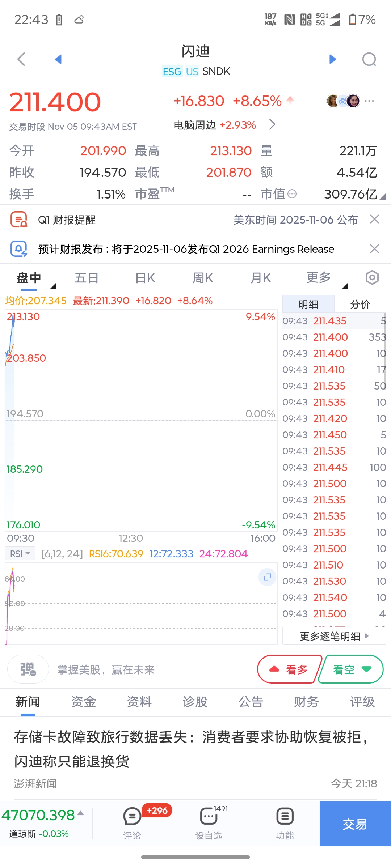Open 更多逐笔明细 link

[334, 636]
